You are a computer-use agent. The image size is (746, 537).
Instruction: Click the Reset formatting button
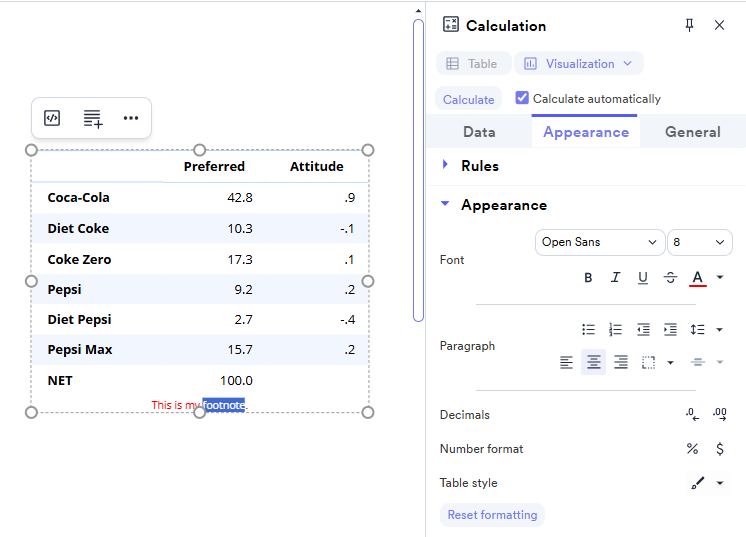(x=492, y=515)
